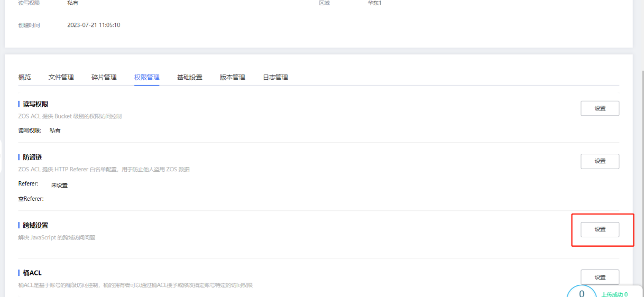Open the 文件管理 tab
This screenshot has width=644, height=297.
point(61,77)
